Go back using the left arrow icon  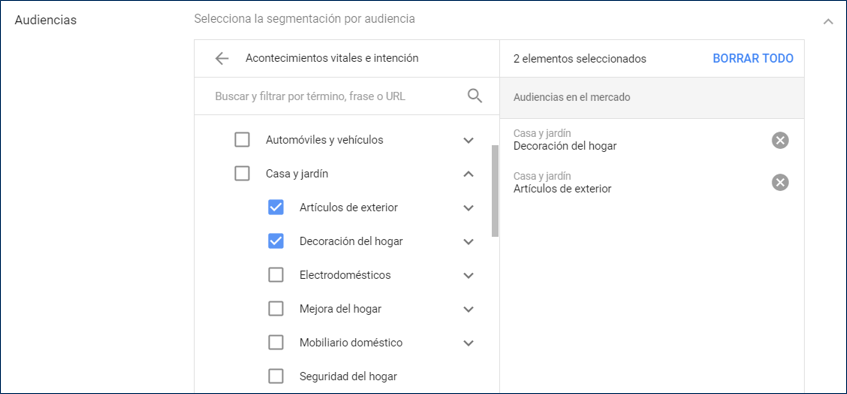tap(221, 58)
